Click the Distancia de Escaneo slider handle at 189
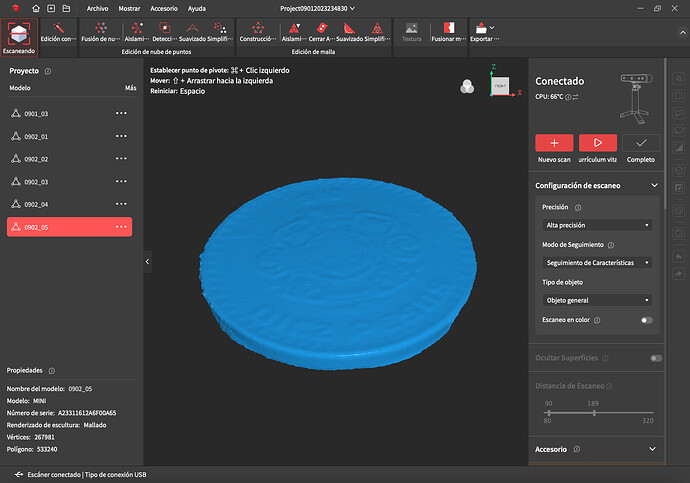Viewport: 690px width, 483px height. 594,413
